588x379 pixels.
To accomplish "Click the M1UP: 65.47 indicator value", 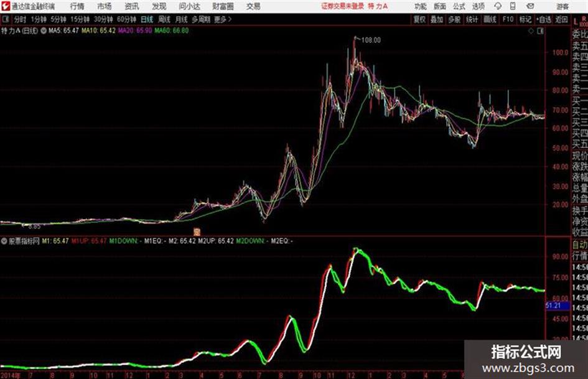I will [x=89, y=241].
